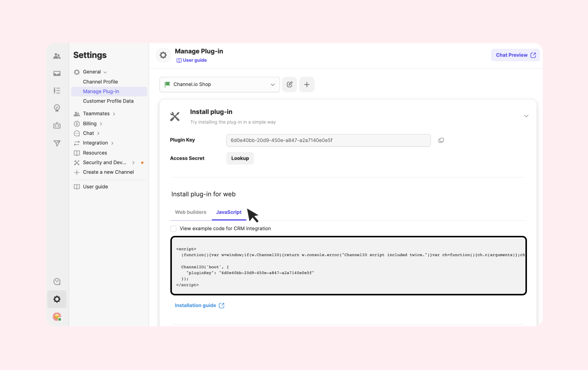Click the people icon next to Teammates

click(77, 114)
